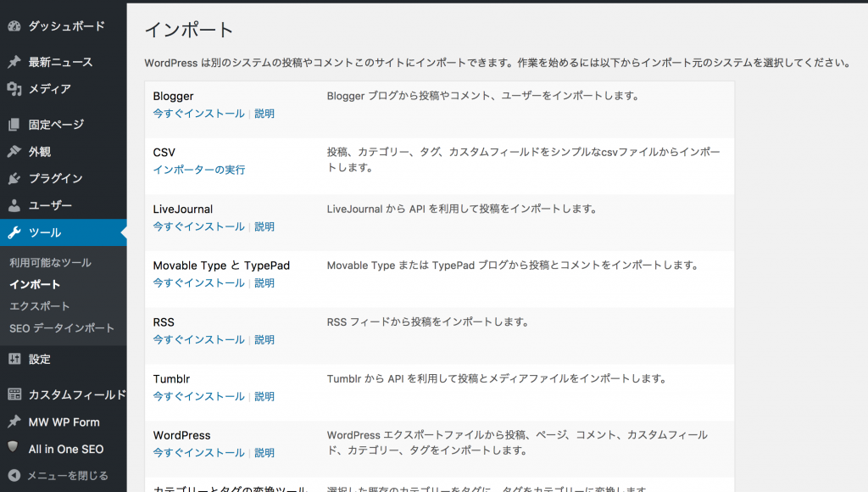Click 説明 link under Tumblr

pyautogui.click(x=264, y=397)
